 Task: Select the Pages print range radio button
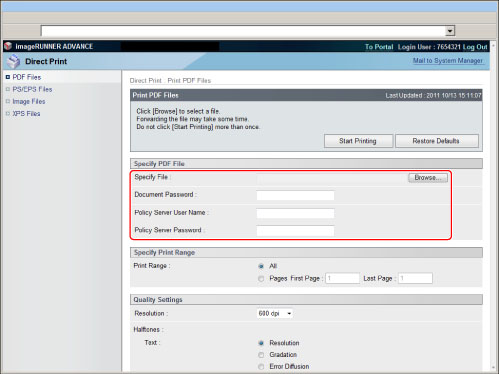(x=261, y=279)
